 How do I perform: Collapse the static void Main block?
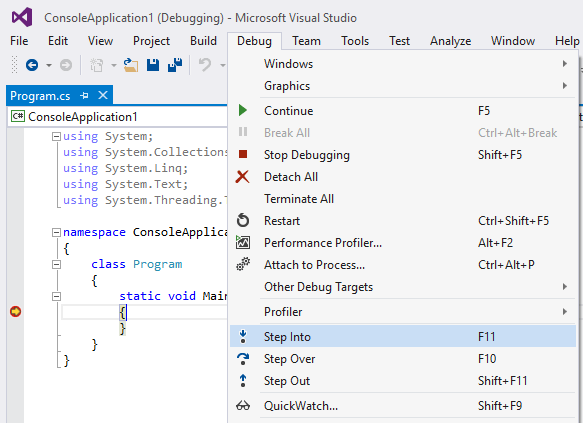coord(56,297)
